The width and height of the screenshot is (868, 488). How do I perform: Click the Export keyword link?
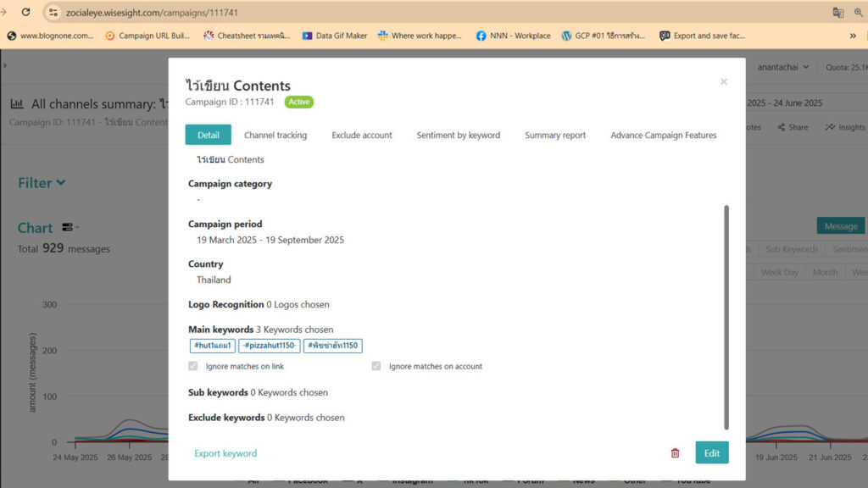(225, 453)
